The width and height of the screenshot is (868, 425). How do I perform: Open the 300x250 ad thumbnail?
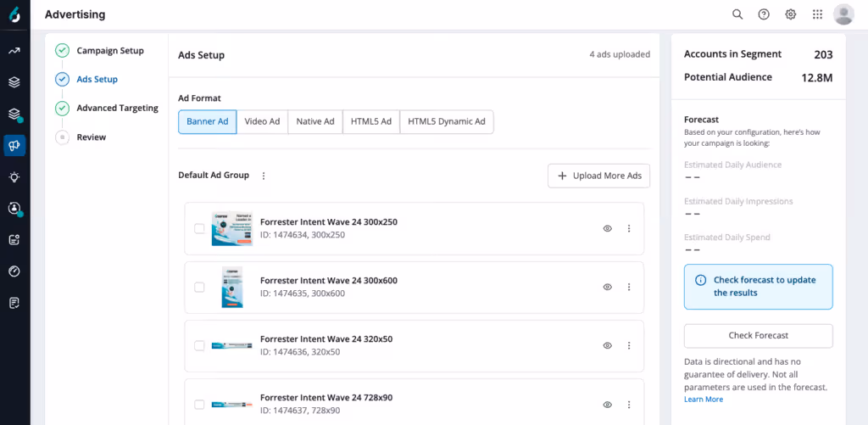point(232,228)
